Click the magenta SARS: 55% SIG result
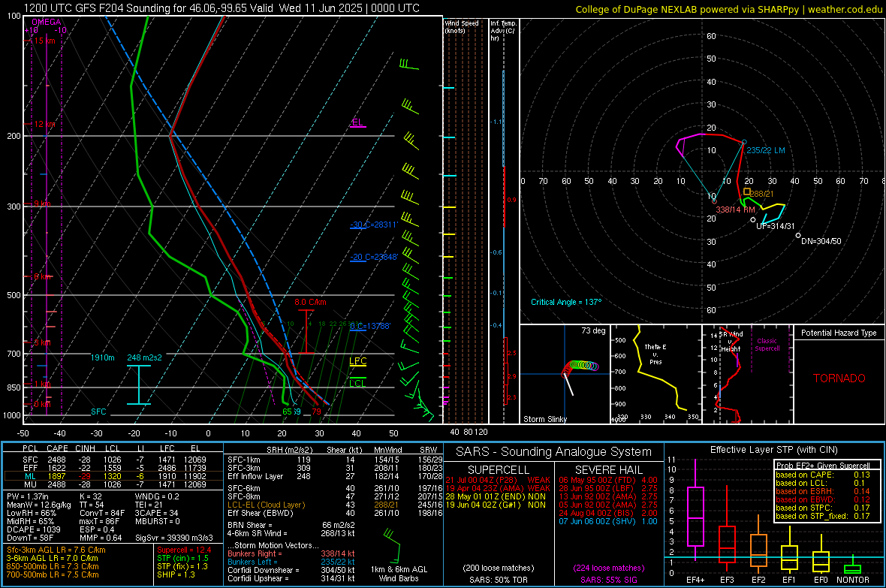This screenshot has width=886, height=588. pyautogui.click(x=608, y=580)
